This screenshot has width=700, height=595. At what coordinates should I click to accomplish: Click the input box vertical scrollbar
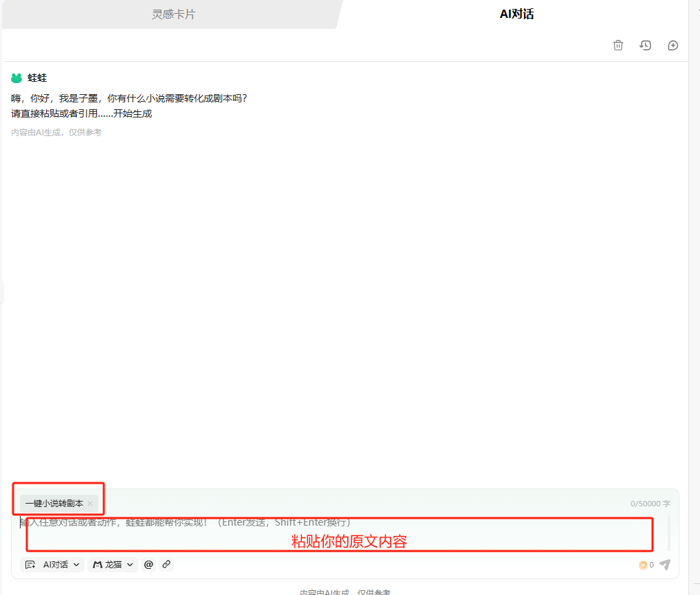(x=669, y=533)
